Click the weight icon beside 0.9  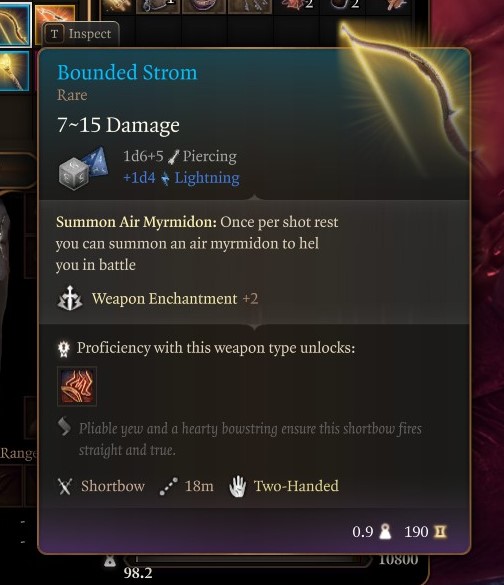point(385,532)
